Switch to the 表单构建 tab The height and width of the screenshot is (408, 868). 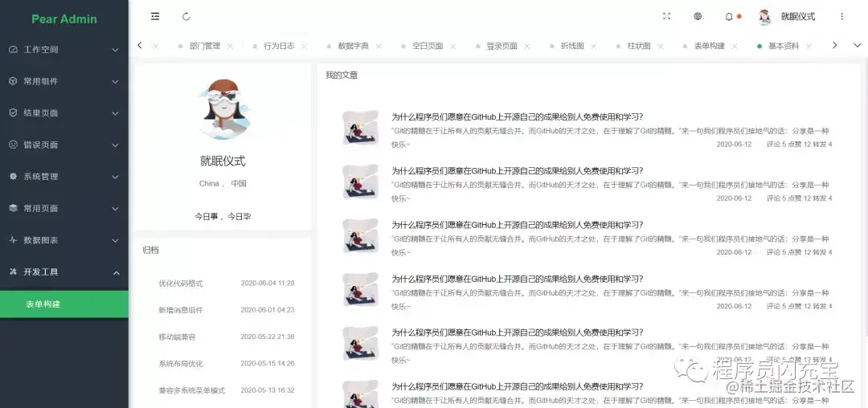pos(710,47)
